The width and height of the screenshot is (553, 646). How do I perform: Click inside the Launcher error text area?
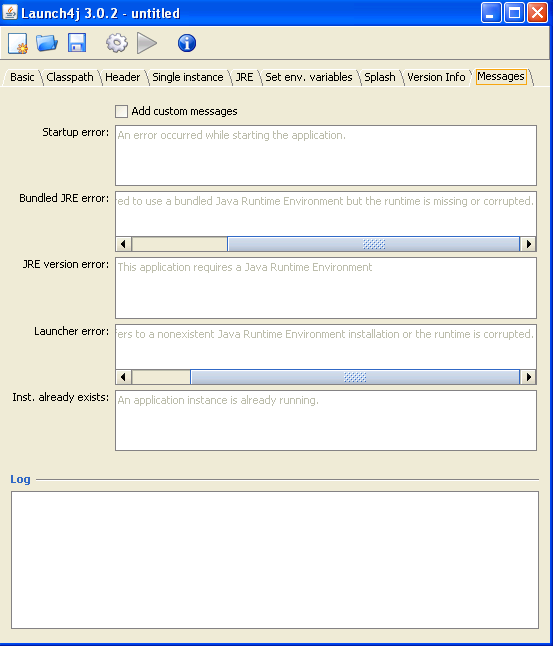click(x=326, y=347)
